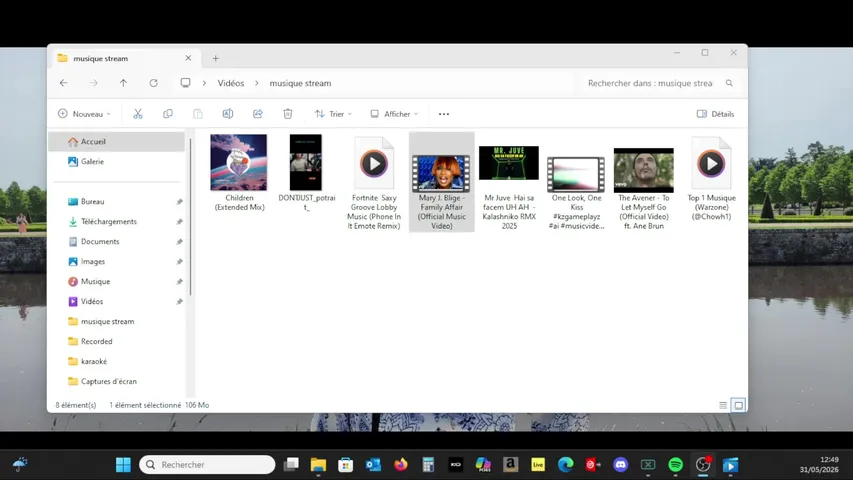This screenshot has height=480, width=853.
Task: Select the DONTDUST_potrait_ video file
Action: pyautogui.click(x=306, y=173)
